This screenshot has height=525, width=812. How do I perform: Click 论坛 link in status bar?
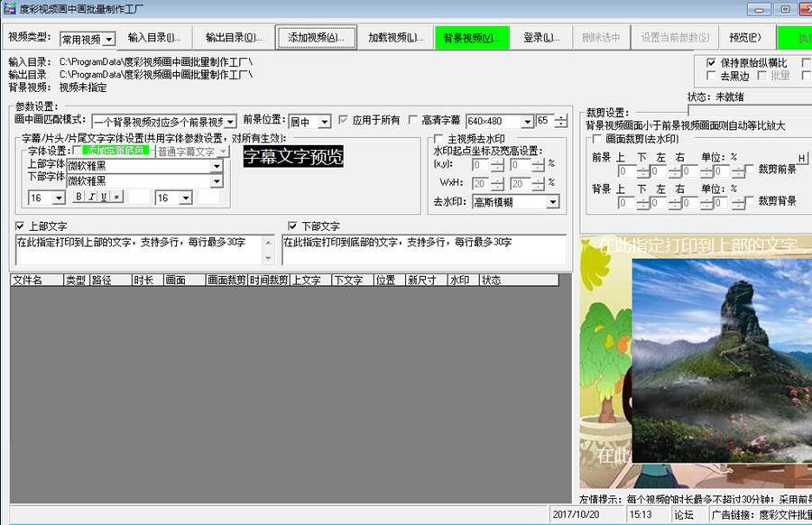click(684, 514)
